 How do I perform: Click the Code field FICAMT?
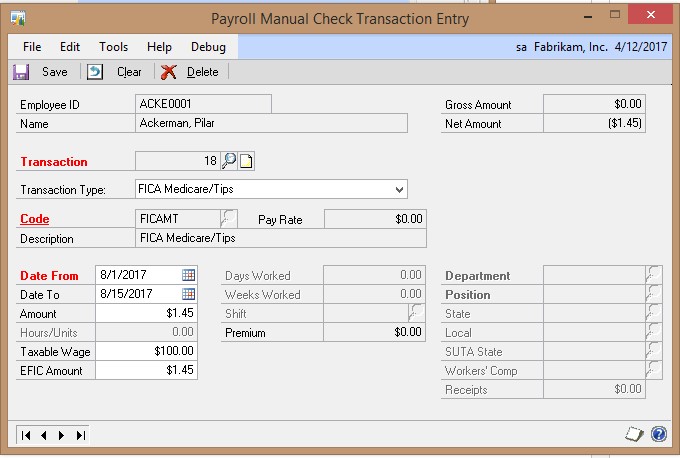click(178, 219)
